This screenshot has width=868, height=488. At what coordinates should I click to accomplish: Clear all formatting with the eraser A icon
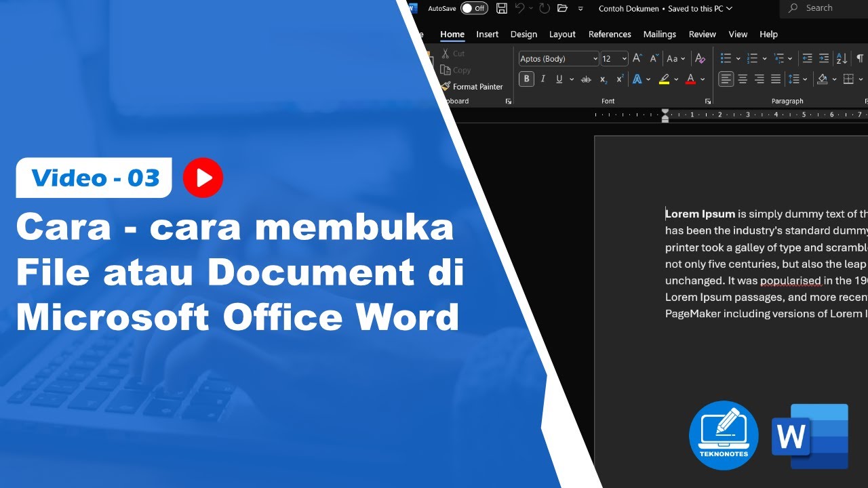click(x=701, y=59)
